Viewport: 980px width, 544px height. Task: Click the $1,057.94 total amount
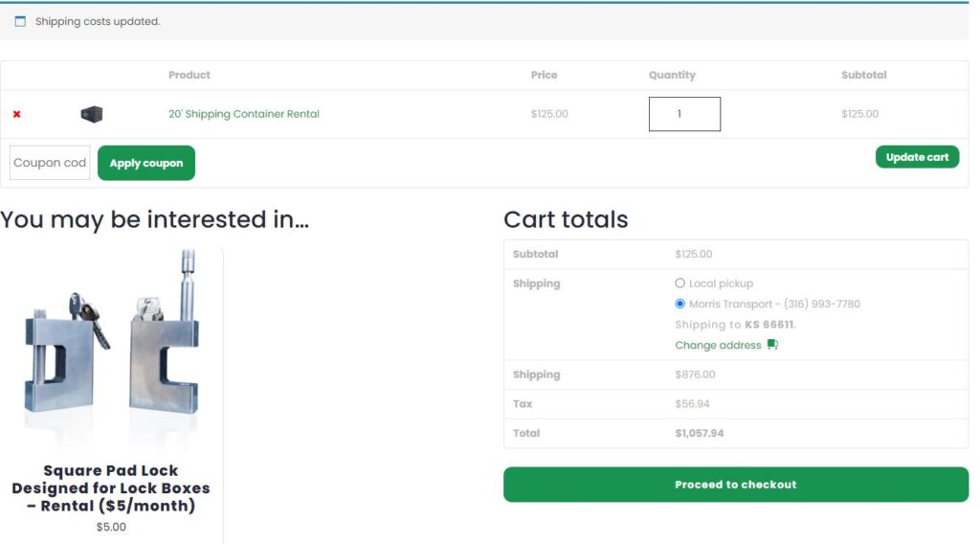pos(699,433)
